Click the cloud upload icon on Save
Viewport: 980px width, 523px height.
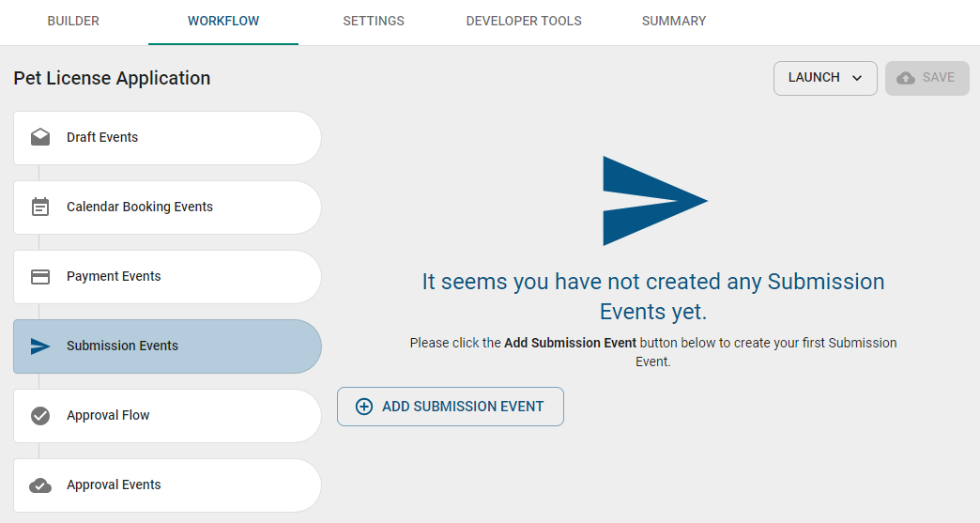pos(906,78)
